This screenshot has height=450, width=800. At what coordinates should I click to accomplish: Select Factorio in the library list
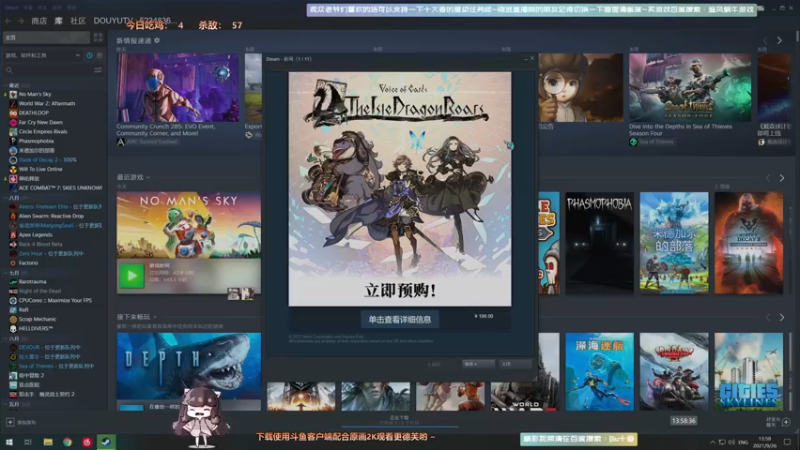28,263
